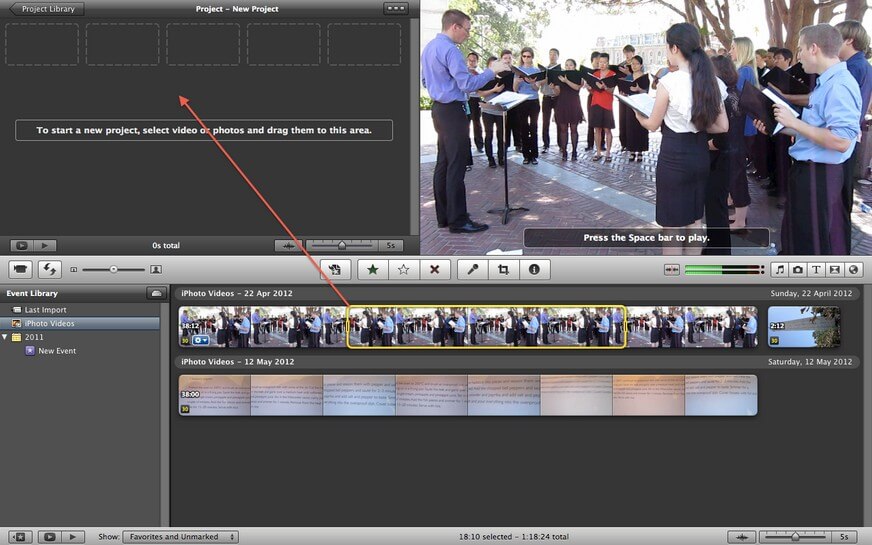Adjust the clip size slider in toolbar
This screenshot has width=872, height=545.
click(x=113, y=270)
